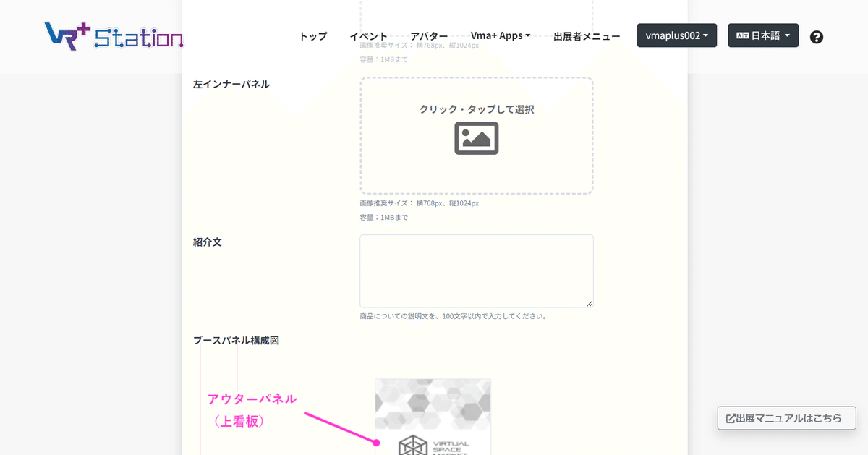
Task: Click 出展マニュアルはこちら button
Action: pyautogui.click(x=786, y=418)
